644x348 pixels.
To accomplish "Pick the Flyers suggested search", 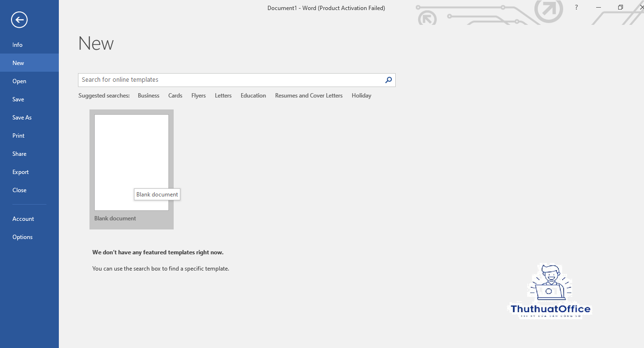I will coord(199,96).
